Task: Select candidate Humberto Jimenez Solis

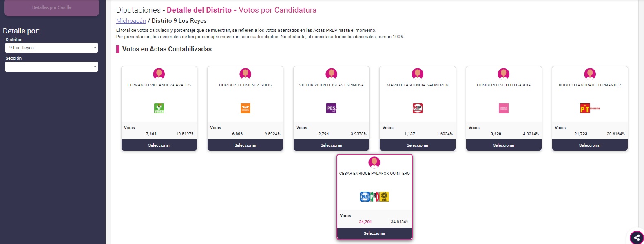Action: (x=245, y=145)
